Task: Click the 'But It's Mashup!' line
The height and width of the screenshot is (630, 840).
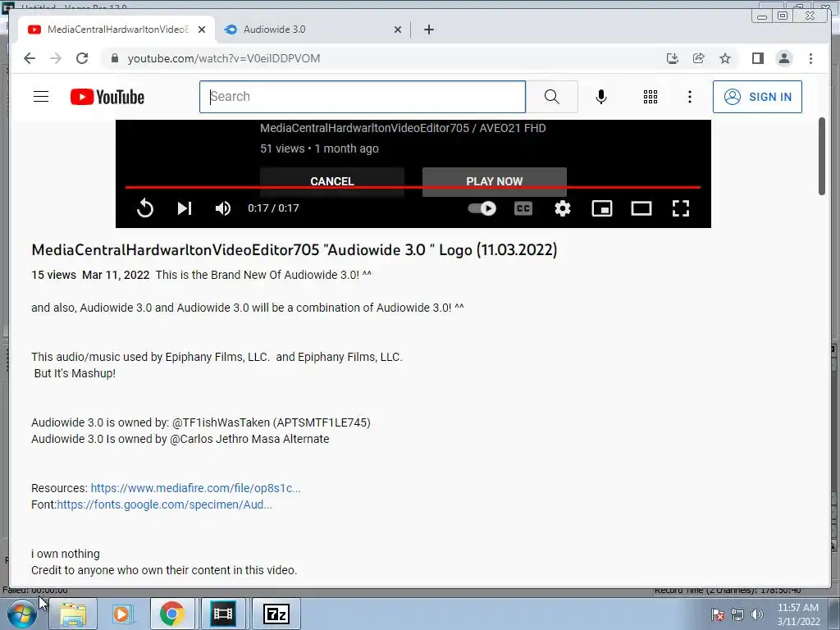Action: point(75,373)
